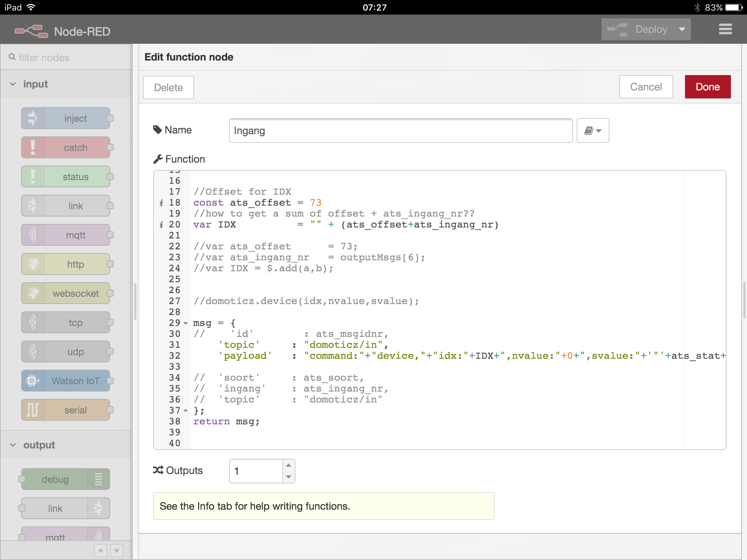Click the palette sidebar resize handle

(x=135, y=301)
